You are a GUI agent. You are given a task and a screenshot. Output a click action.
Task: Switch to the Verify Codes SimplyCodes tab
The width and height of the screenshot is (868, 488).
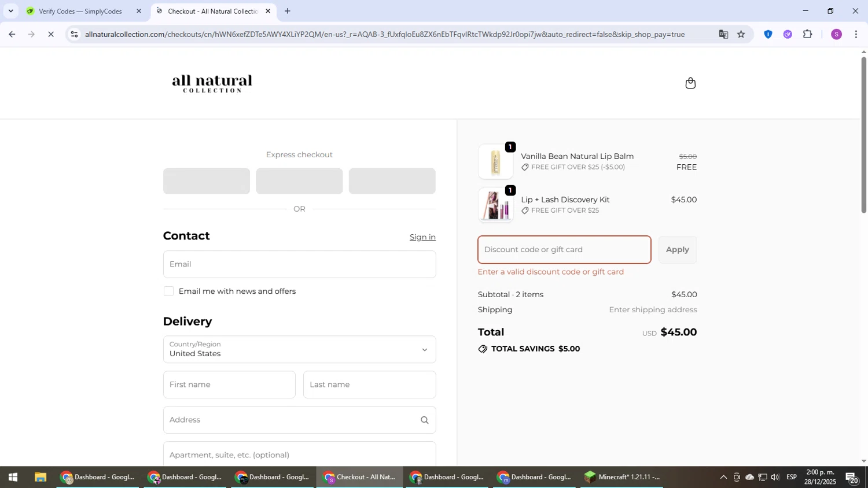[80, 11]
